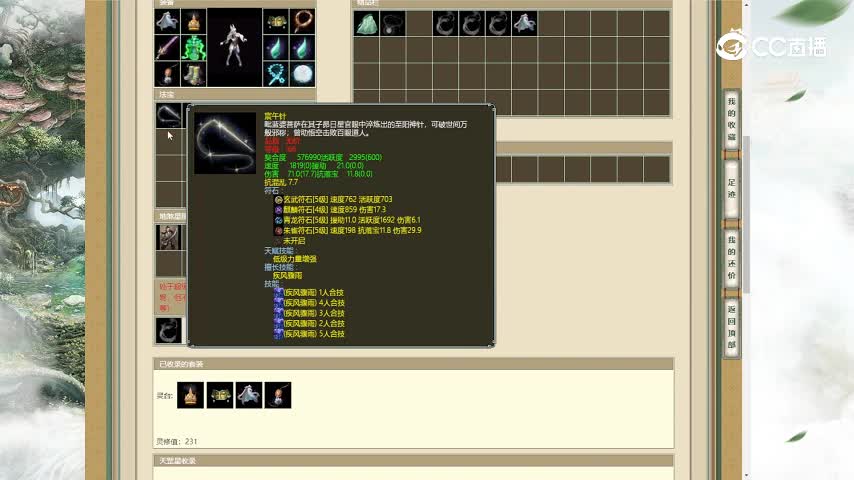
Task: Select the cape item in the equipment grid
Action: pos(167,22)
